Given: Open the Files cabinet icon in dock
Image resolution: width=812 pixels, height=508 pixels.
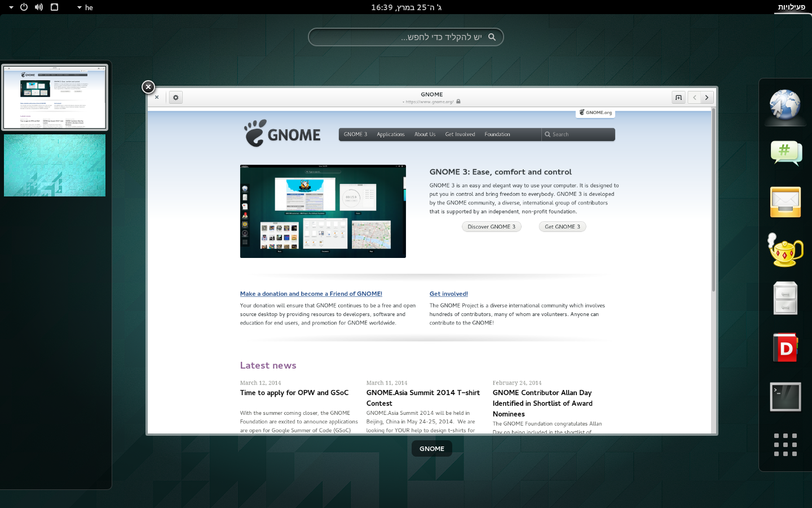Looking at the screenshot, I should (x=785, y=299).
